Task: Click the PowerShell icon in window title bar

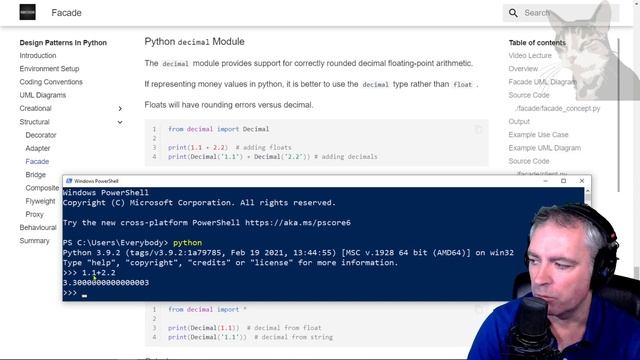Action: (69, 181)
